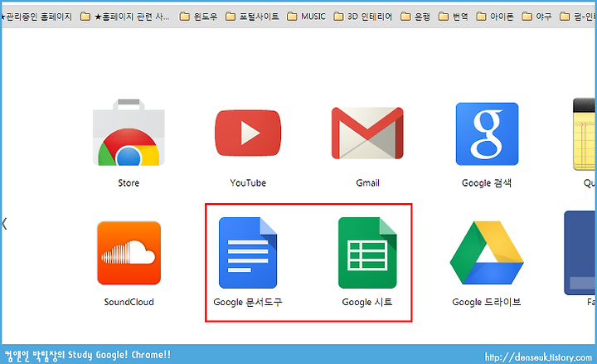Launch the Google 문서도구 app icon

coord(248,253)
